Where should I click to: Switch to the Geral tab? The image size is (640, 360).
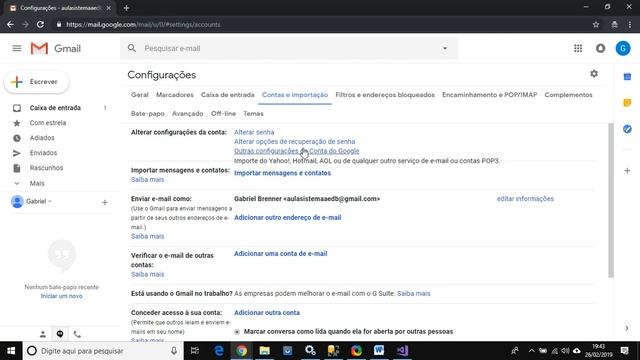(140, 95)
